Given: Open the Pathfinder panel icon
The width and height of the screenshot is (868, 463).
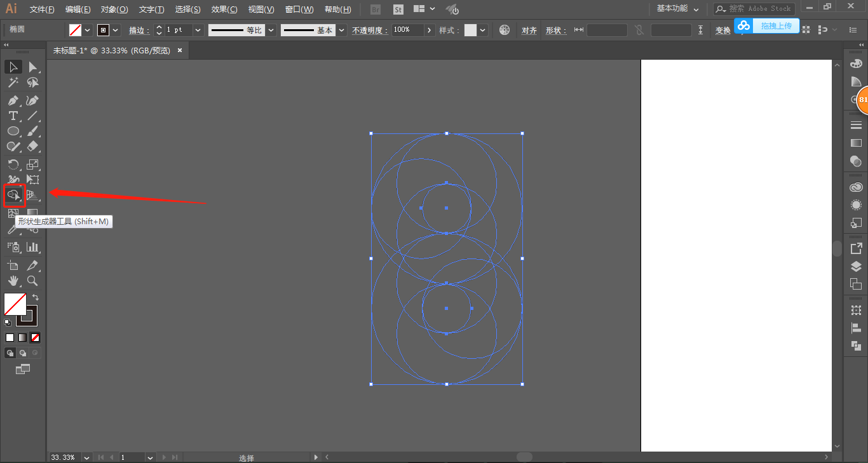Looking at the screenshot, I should point(856,346).
